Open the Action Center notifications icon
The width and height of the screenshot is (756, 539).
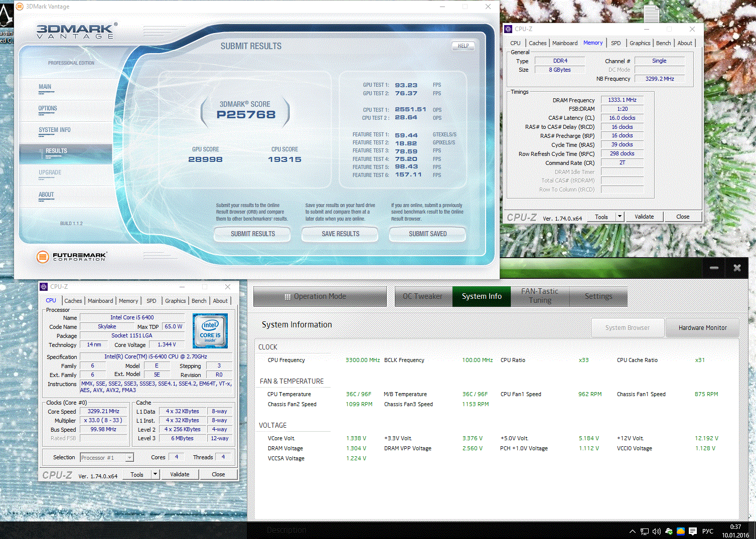pos(693,531)
